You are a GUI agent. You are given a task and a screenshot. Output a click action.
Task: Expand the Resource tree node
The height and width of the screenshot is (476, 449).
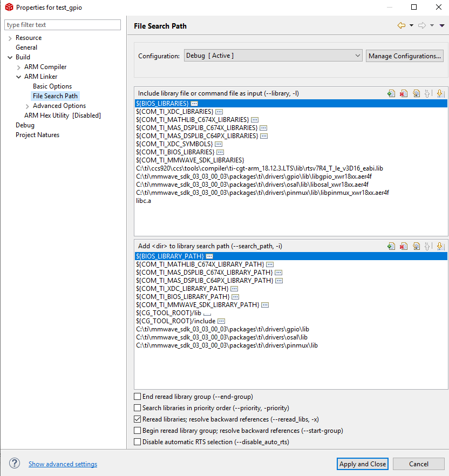[x=10, y=38]
